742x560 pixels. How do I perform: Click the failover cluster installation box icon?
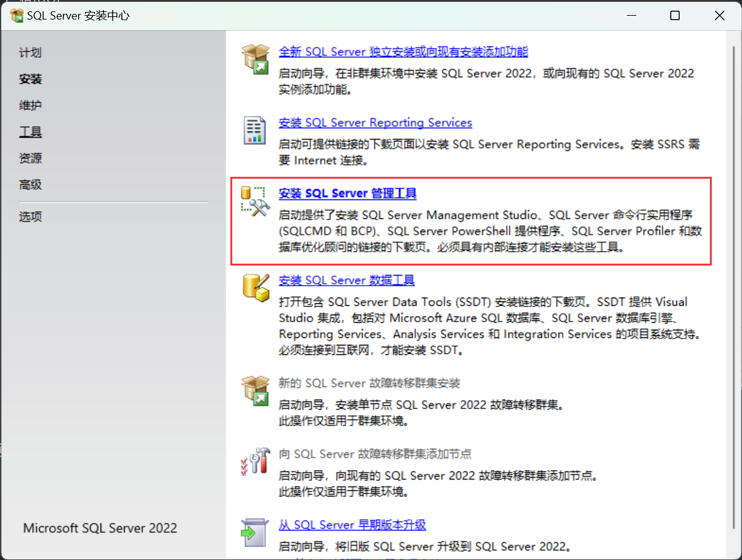coord(256,391)
